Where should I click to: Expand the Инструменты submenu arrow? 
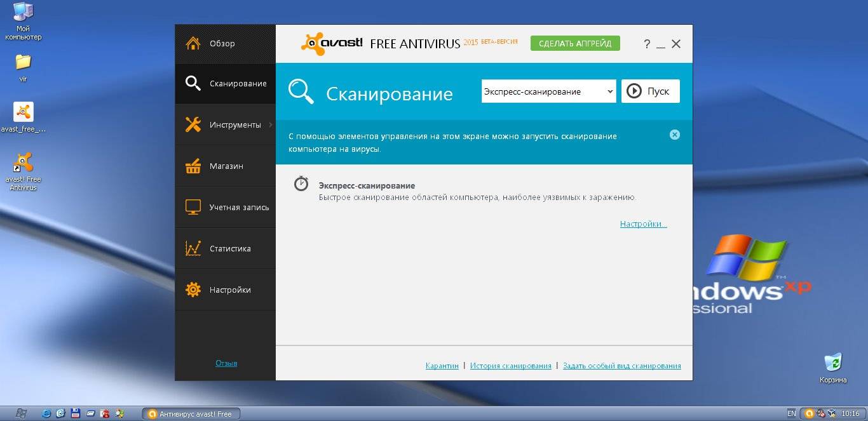tap(271, 124)
